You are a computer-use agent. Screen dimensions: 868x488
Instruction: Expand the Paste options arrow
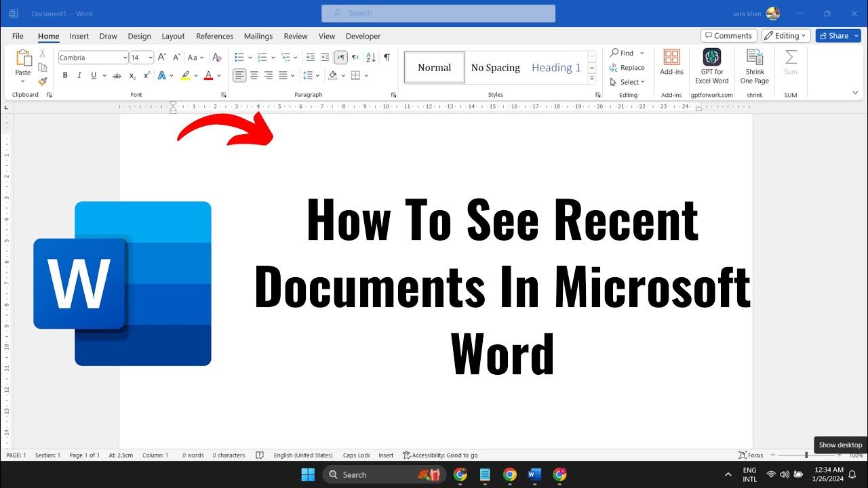[23, 81]
